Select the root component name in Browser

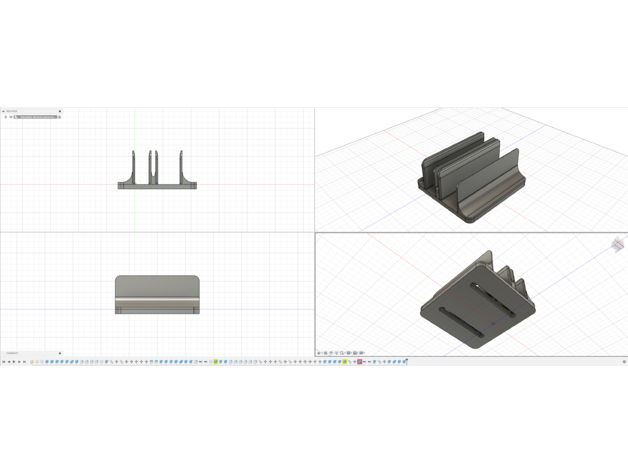click(x=35, y=117)
